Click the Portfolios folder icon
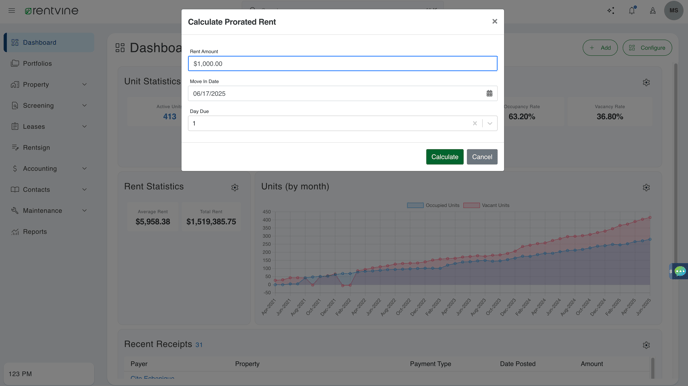 [15, 63]
